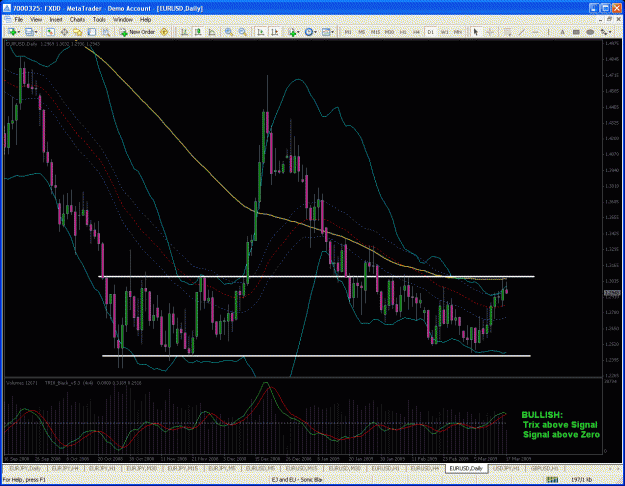The height and width of the screenshot is (486, 625).
Task: Toggle Auto Scroll for the chart
Action: pos(261,32)
